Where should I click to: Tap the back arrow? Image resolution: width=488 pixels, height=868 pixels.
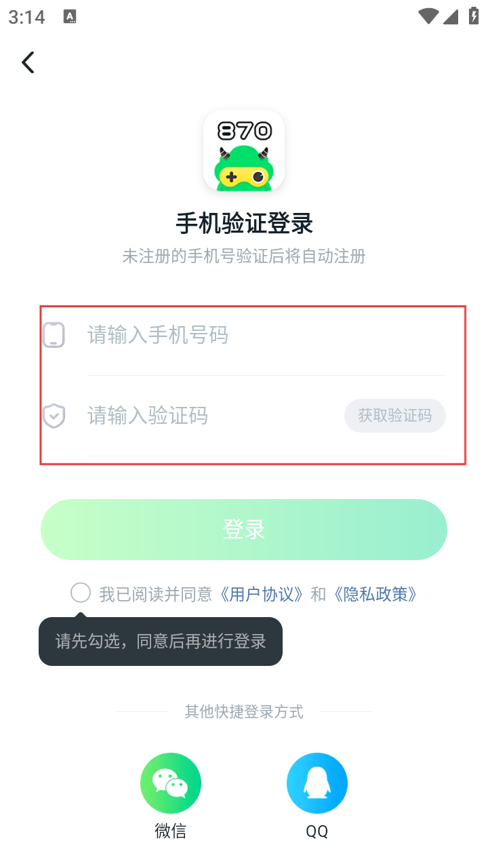tap(28, 62)
